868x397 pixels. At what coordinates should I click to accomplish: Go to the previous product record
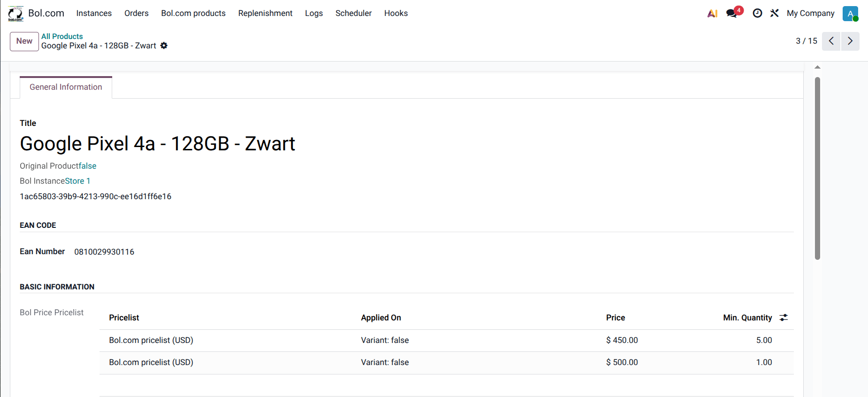(x=831, y=41)
